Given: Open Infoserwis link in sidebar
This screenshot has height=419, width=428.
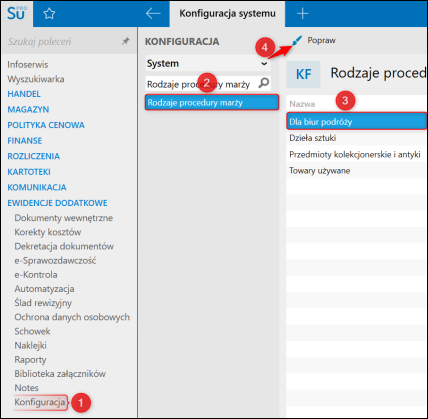Looking at the screenshot, I should pyautogui.click(x=28, y=65).
